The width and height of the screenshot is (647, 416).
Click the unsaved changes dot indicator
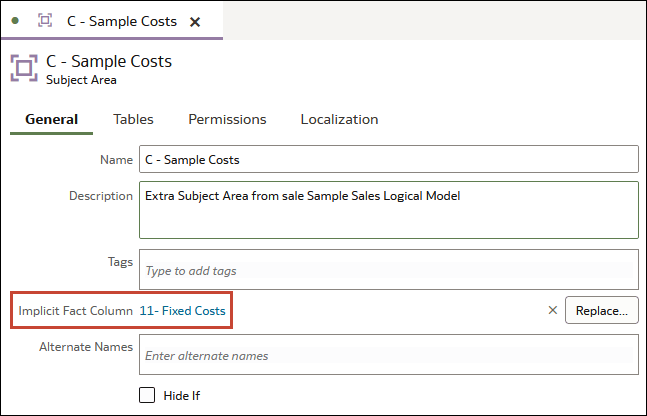pos(15,21)
